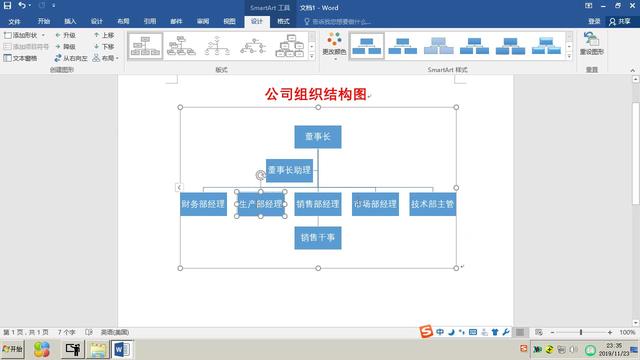Open the 布局 layout dropdown in the create graphic group
The height and width of the screenshot is (360, 640).
[106, 58]
